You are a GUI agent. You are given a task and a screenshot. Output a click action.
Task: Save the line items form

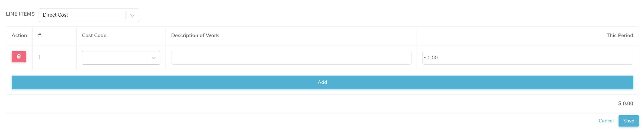[628, 121]
